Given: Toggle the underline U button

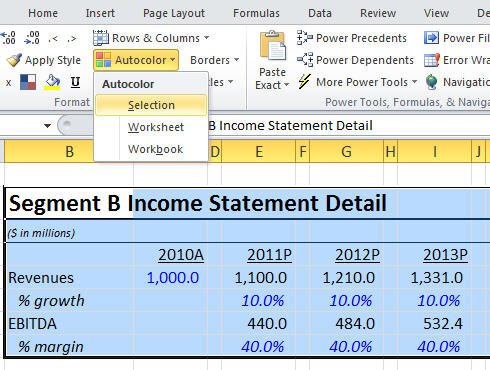Looking at the screenshot, I should tap(76, 82).
